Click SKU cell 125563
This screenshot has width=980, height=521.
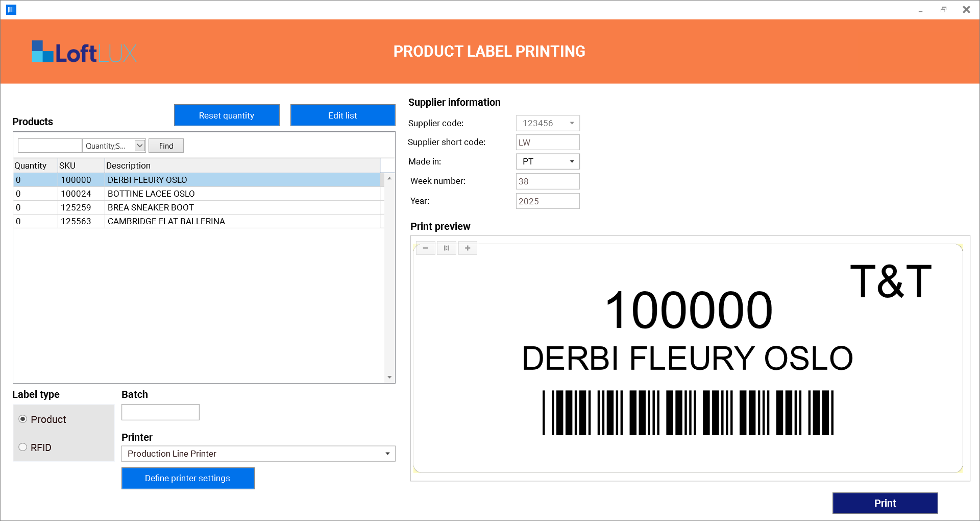81,221
